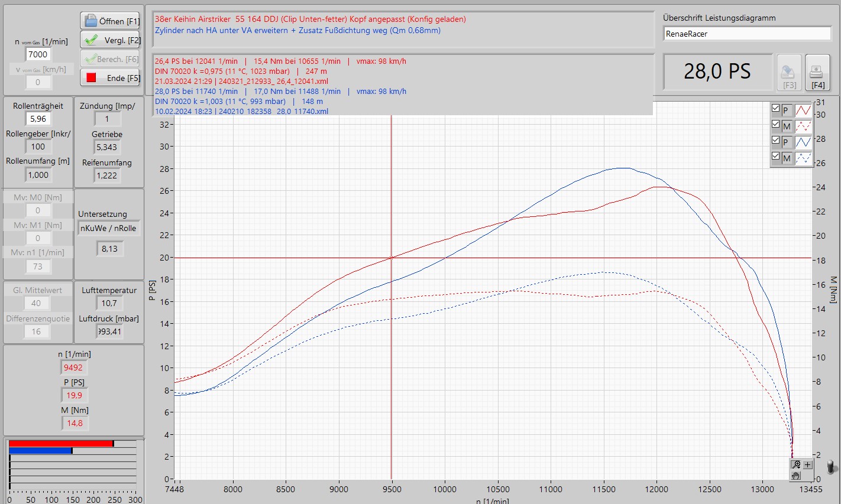Uncheck the red P power curve checkbox

point(775,109)
